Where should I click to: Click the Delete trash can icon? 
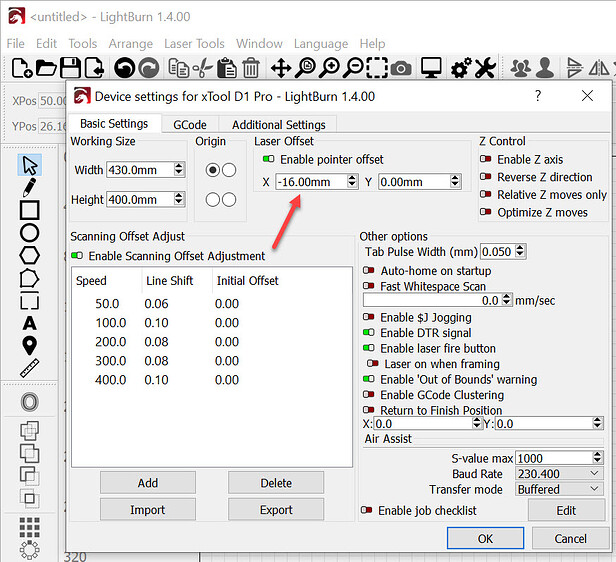tap(250, 68)
